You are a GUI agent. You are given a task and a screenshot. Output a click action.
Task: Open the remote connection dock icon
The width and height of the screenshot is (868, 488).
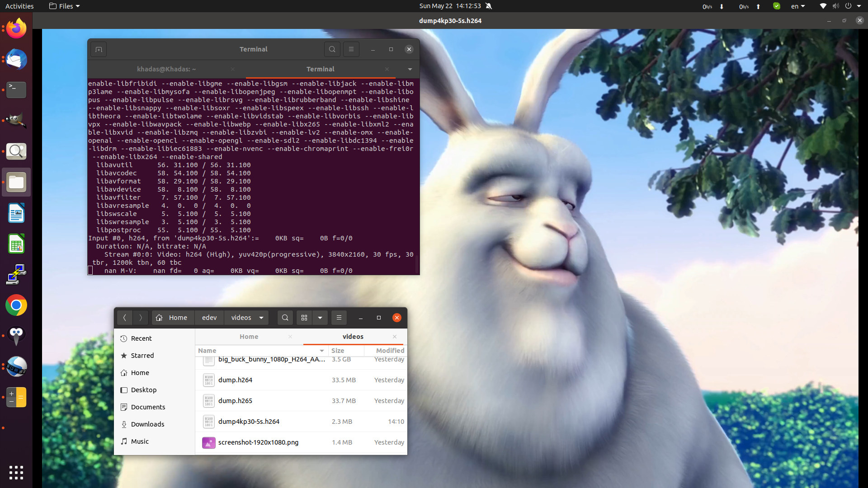16,274
